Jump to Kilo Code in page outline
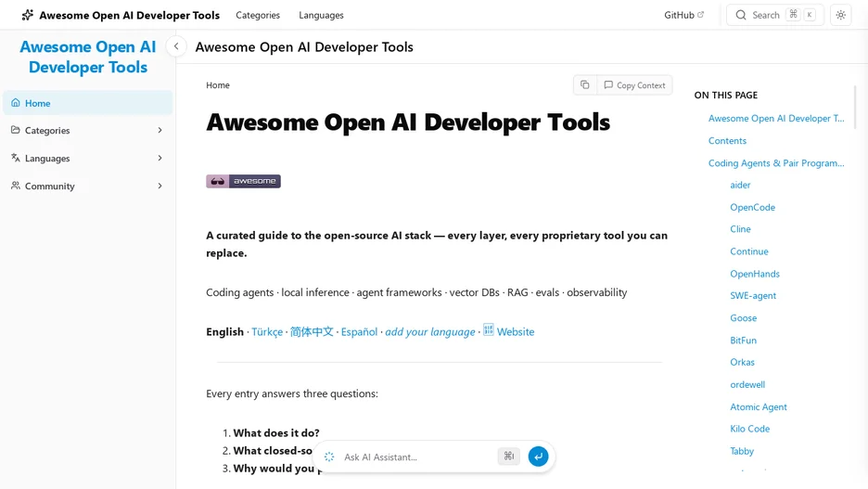Screen dimensions: 868x489 click(x=749, y=429)
